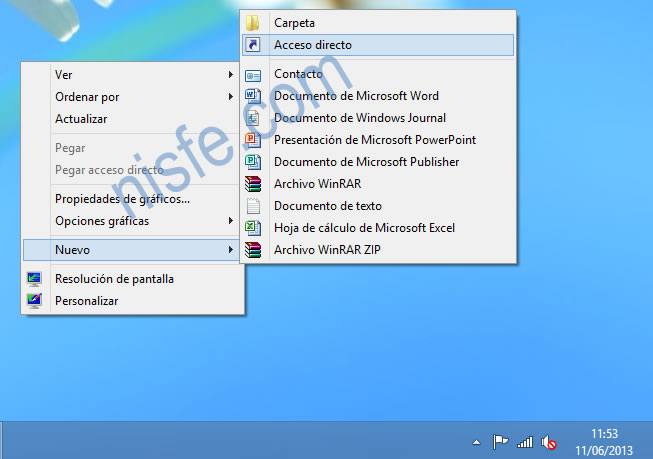This screenshot has width=653, height=459.
Task: Create a Presentación de Microsoft PowerPoint
Action: (378, 140)
